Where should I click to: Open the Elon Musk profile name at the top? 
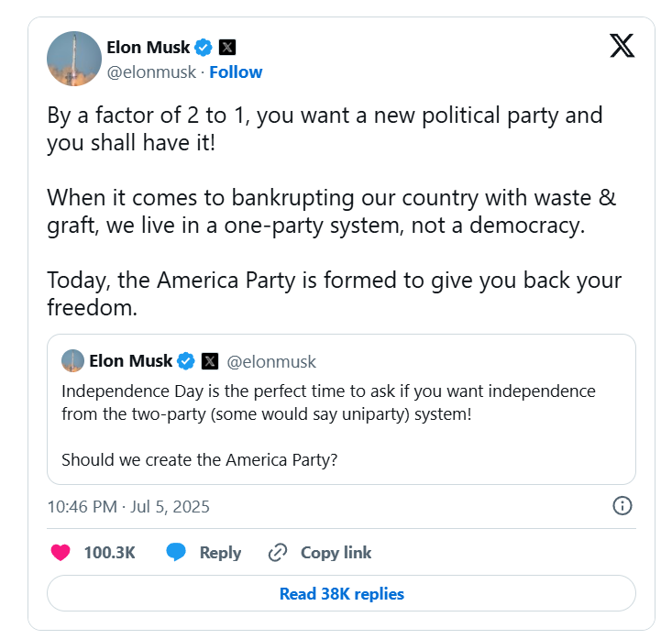coord(147,47)
